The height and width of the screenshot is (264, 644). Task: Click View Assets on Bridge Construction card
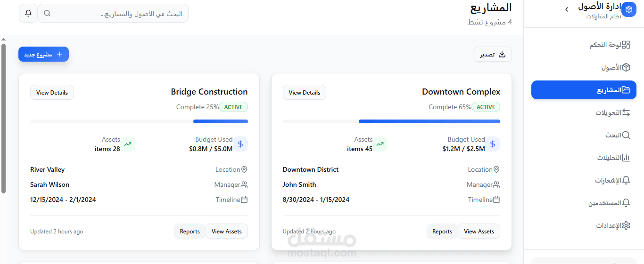click(227, 231)
